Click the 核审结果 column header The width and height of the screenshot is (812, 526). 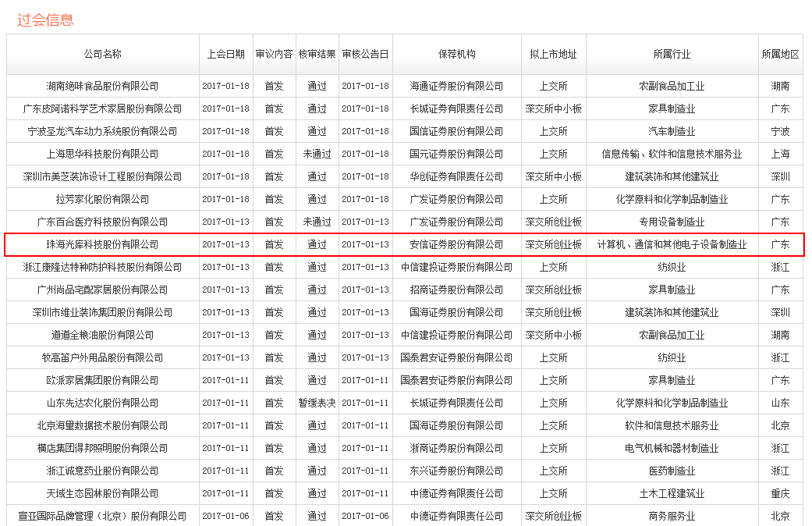point(317,54)
